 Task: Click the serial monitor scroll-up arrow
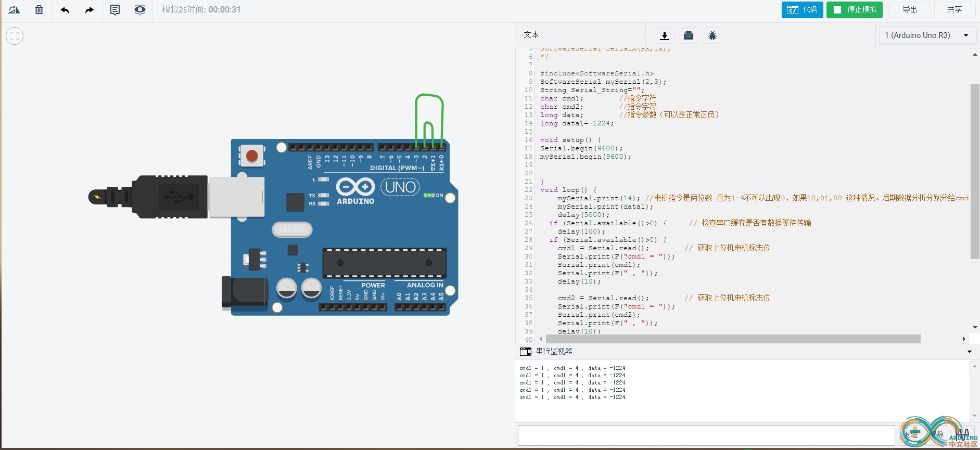975,366
